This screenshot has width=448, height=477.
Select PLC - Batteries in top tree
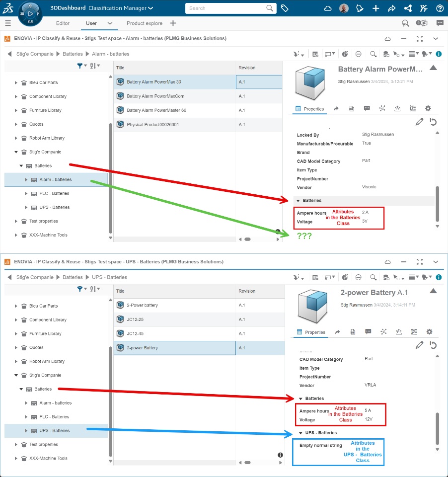(x=54, y=193)
